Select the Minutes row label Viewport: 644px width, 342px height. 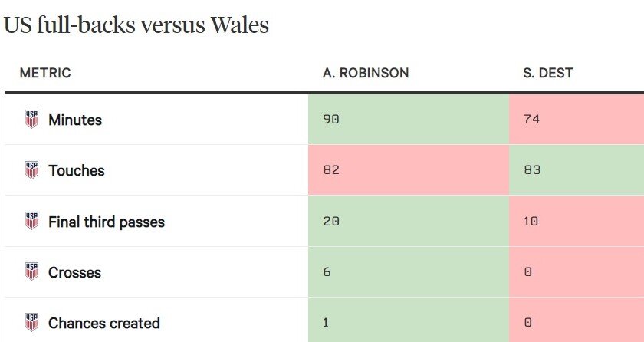(x=75, y=120)
